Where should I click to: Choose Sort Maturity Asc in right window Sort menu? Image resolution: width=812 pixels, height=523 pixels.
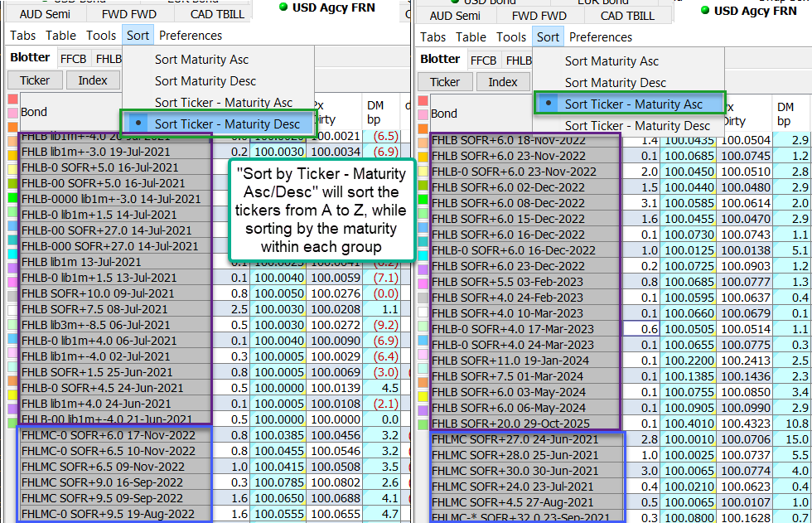[x=611, y=61]
